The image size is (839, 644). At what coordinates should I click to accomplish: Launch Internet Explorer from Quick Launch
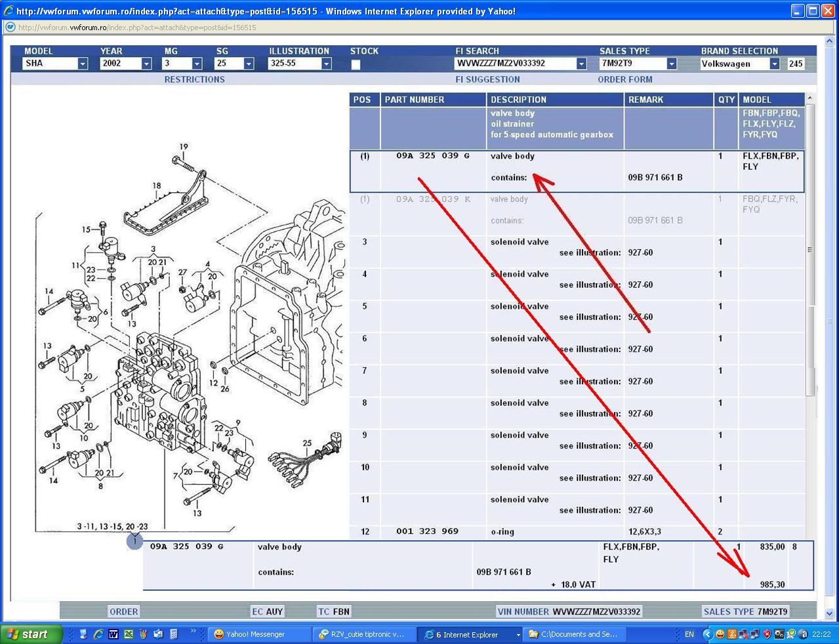coord(98,634)
